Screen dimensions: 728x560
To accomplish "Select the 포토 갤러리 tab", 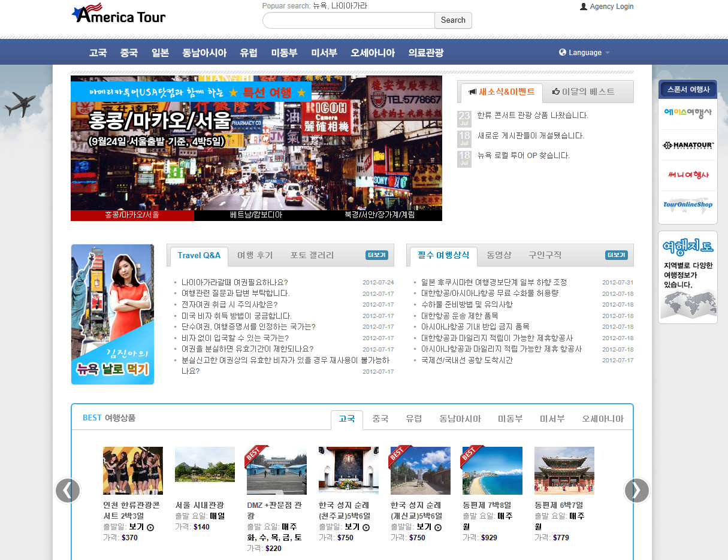I will 312,255.
